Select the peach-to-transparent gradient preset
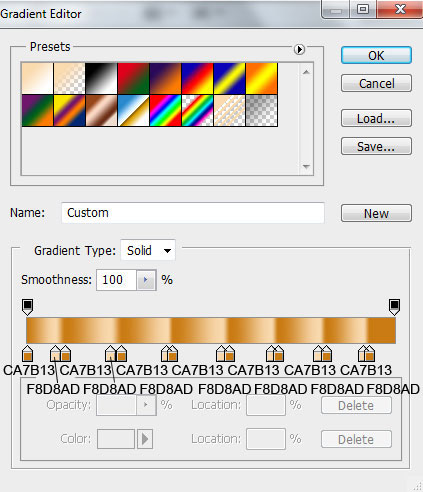This screenshot has width=423, height=492. 69,78
